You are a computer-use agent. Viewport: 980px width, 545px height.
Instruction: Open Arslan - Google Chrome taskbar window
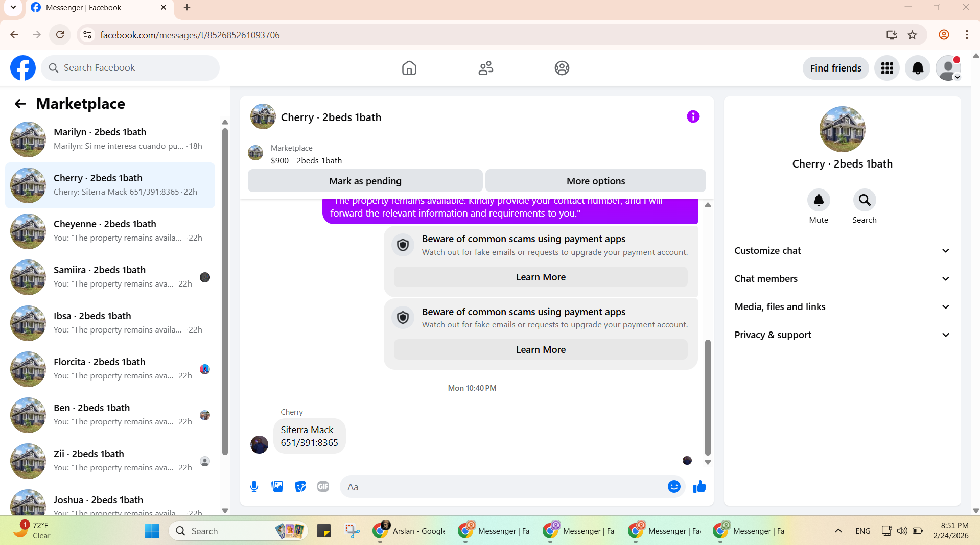[x=409, y=531]
